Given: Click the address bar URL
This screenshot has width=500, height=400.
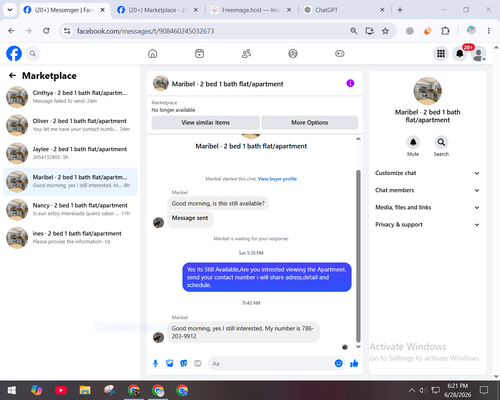Looking at the screenshot, I should click(145, 31).
